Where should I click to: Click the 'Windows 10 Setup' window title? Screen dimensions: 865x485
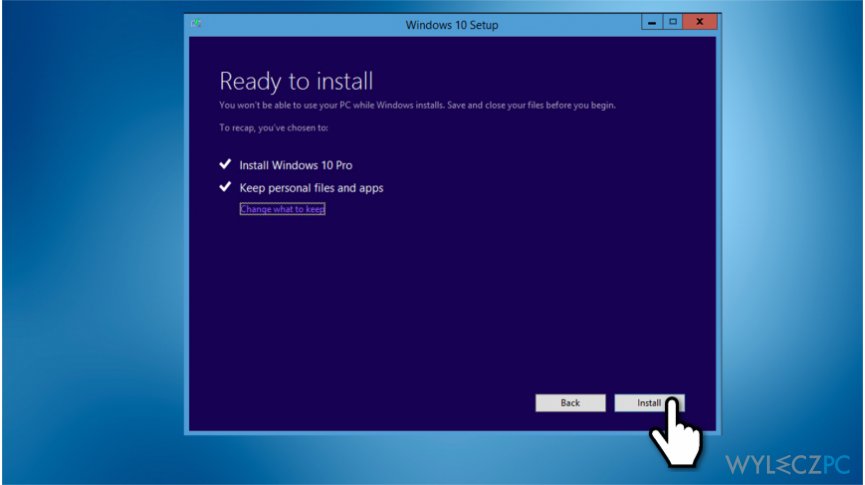click(452, 25)
